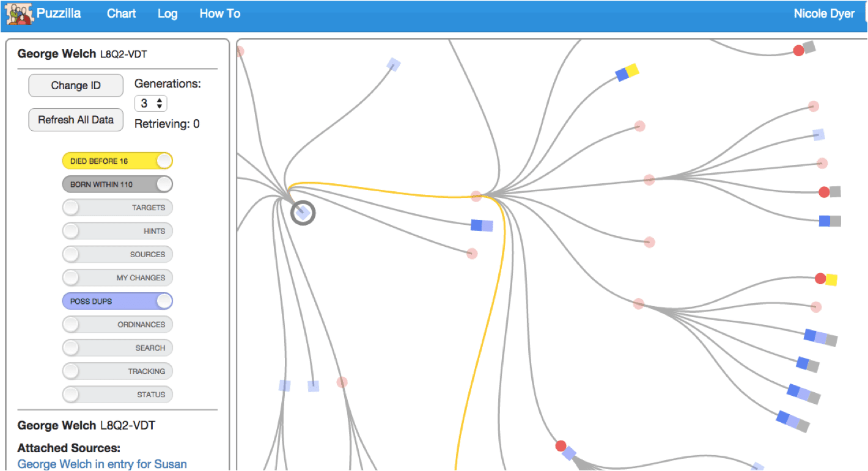Open the Chart menu
This screenshot has height=471, width=868.
[x=121, y=13]
